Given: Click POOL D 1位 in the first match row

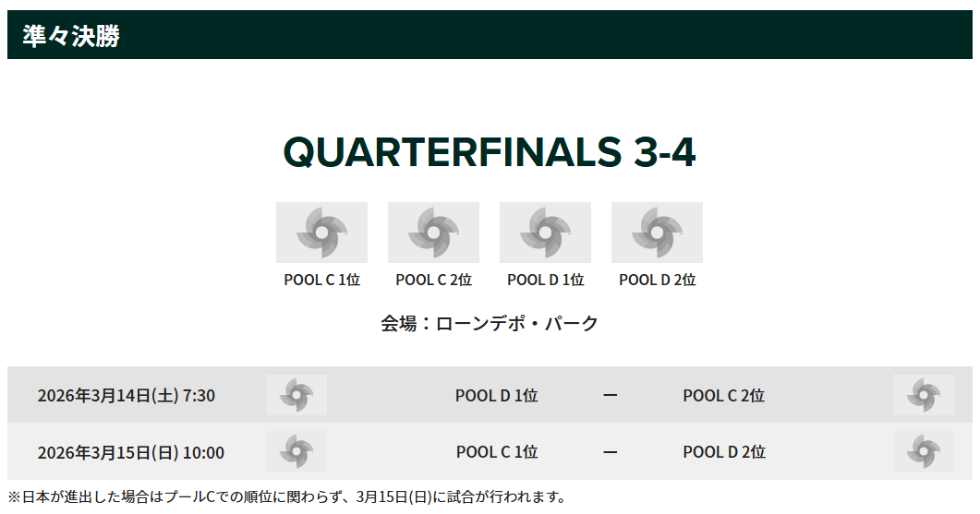Looking at the screenshot, I should coord(496,395).
